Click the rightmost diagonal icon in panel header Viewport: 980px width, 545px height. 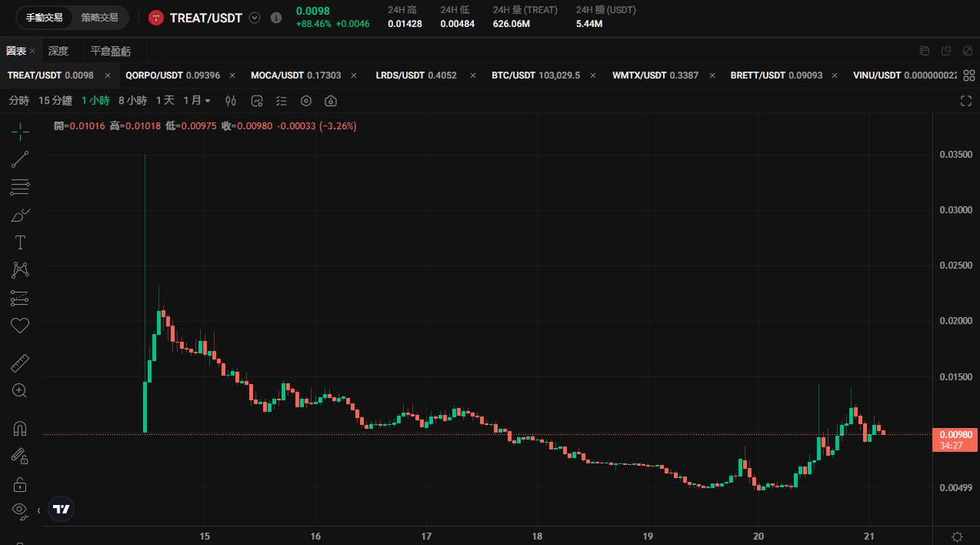[x=967, y=51]
